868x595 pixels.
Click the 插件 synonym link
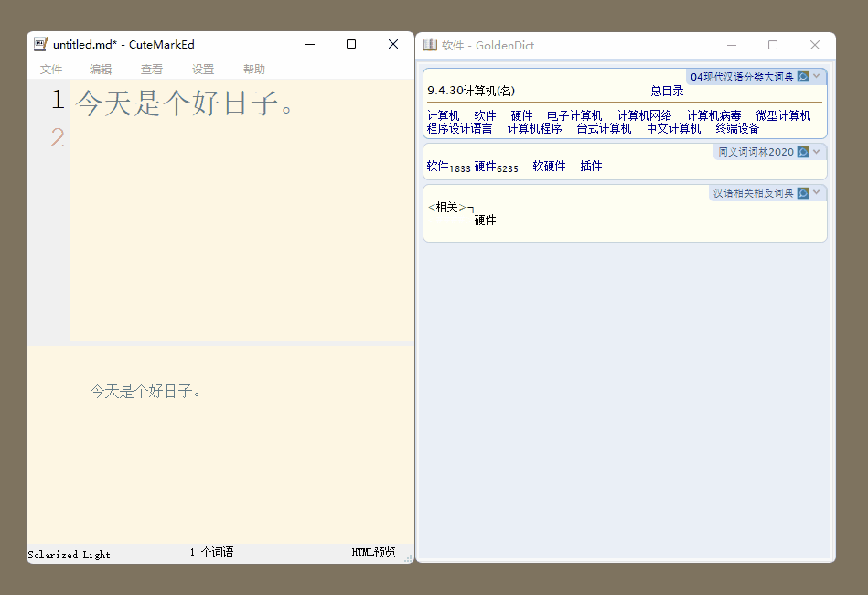591,167
